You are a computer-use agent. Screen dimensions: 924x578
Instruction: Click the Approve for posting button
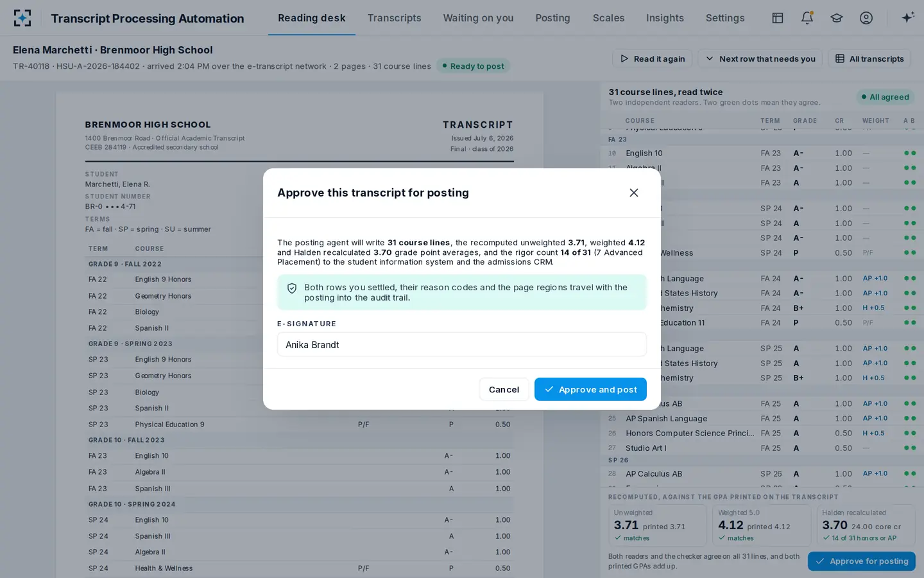coord(862,561)
